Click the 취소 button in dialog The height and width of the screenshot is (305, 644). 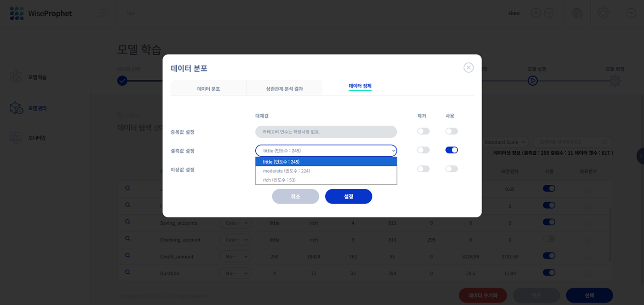(295, 196)
